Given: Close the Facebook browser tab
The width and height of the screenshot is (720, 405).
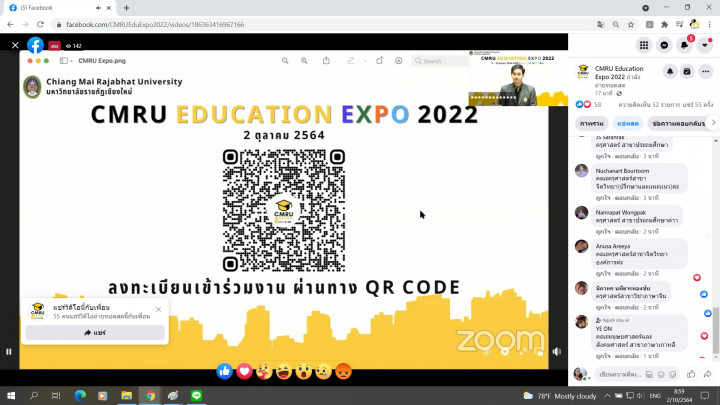Looking at the screenshot, I should pos(109,8).
